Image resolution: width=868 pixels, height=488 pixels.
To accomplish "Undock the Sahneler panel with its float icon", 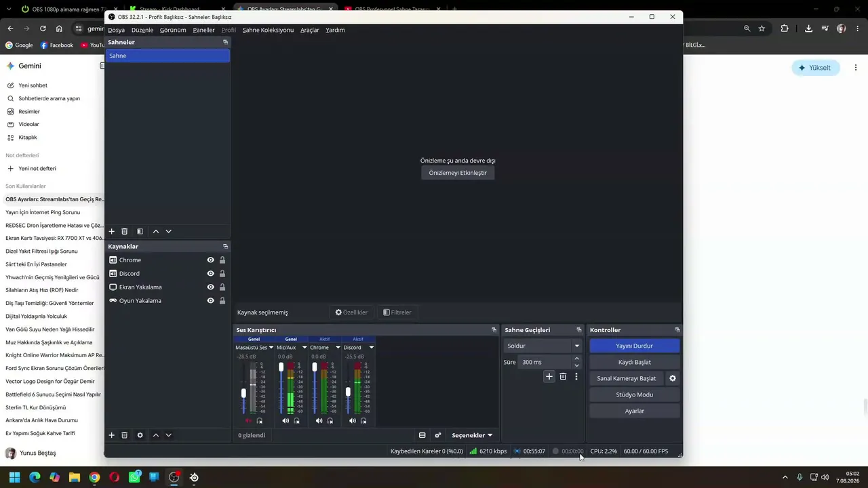I will (225, 42).
